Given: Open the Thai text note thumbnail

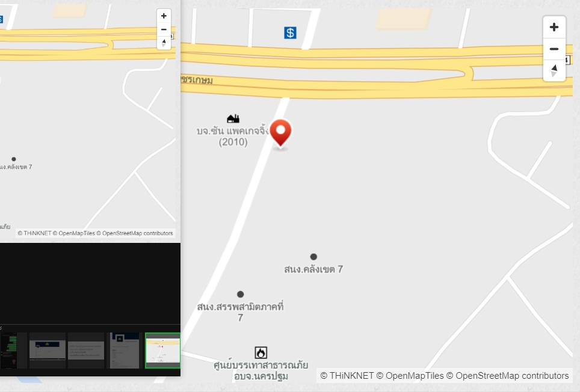Looking at the screenshot, I should click(86, 351).
